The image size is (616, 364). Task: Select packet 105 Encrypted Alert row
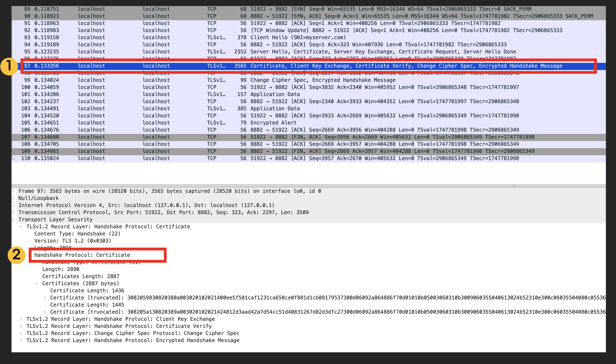coord(273,123)
